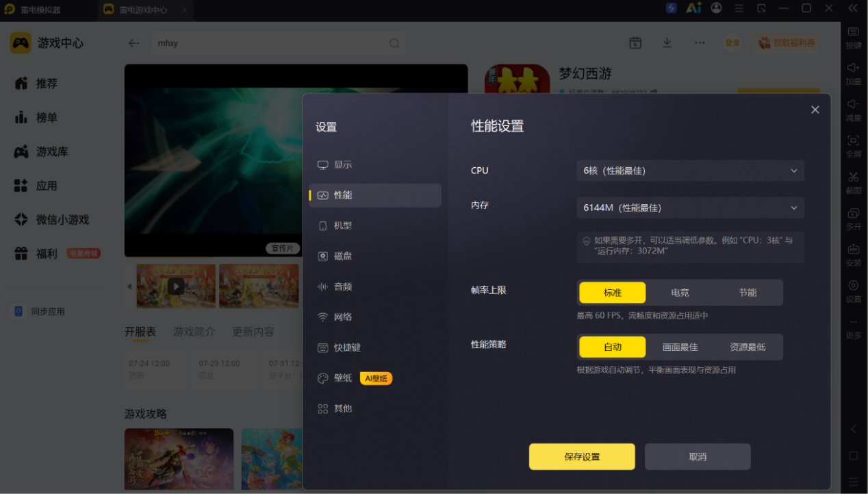
Task: Click Android home square in right toolbar
Action: point(854,456)
